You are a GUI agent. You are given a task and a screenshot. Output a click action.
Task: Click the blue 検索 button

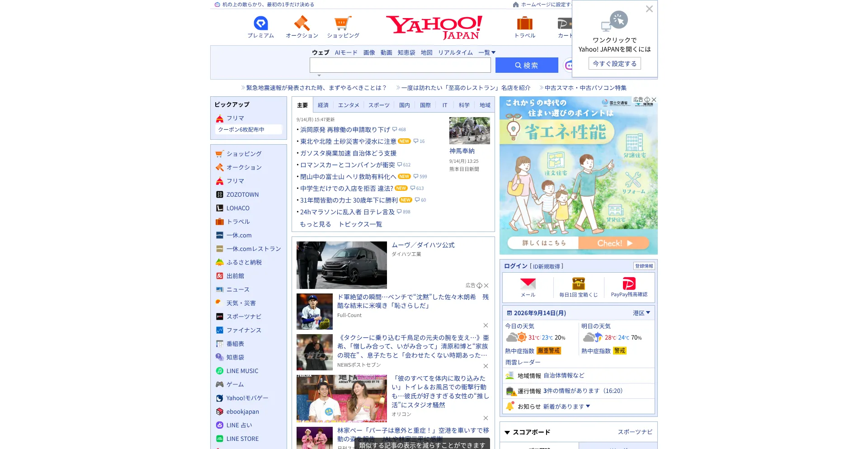coord(527,65)
